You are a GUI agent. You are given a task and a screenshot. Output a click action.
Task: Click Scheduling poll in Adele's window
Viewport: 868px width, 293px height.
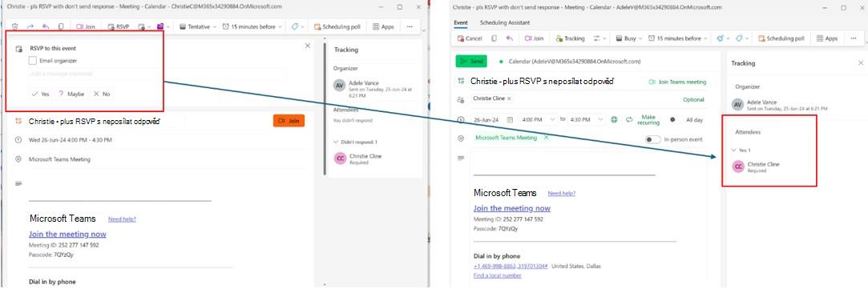tap(781, 38)
